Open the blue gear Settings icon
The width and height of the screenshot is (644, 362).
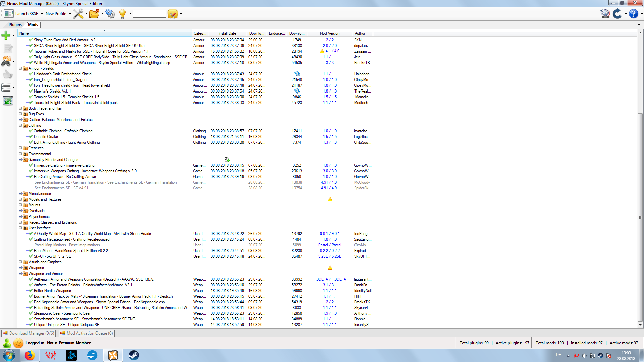pos(110,14)
